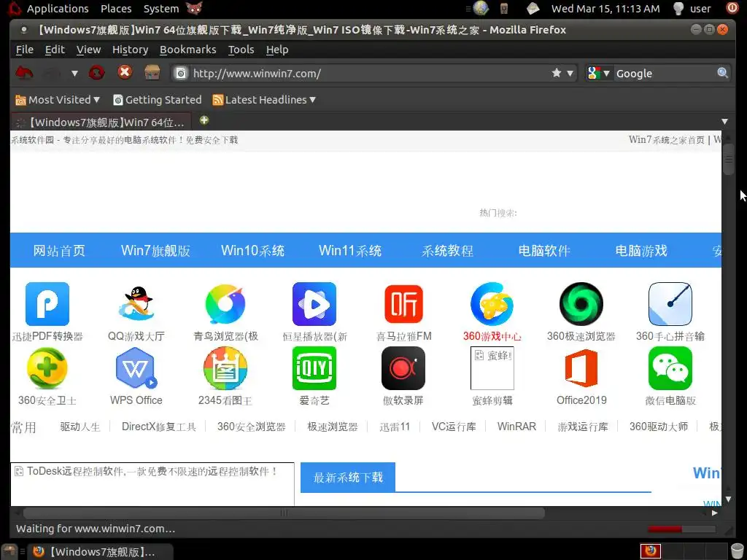Click the 360手心拼音输 app icon
747x560 pixels.
pos(670,304)
